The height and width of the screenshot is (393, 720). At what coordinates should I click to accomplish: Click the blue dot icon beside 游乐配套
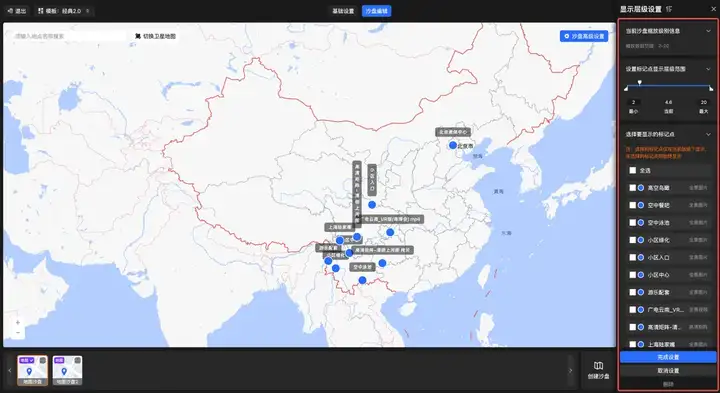tap(641, 292)
